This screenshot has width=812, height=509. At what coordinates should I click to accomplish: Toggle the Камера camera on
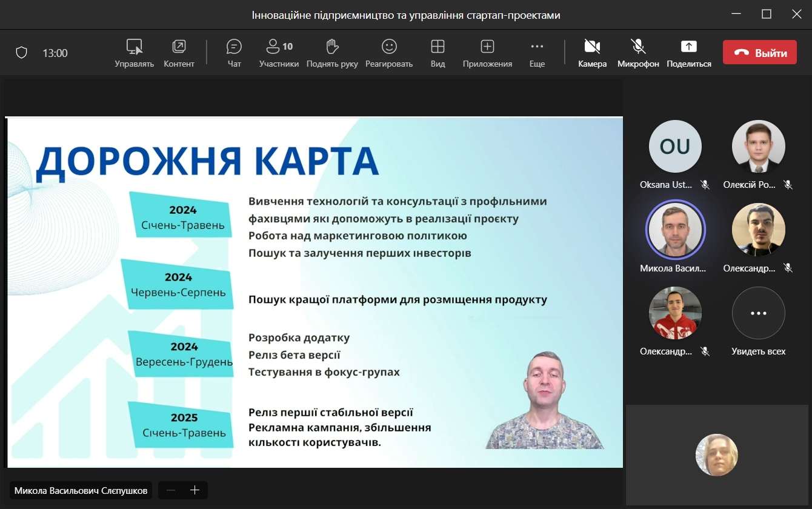pos(592,52)
